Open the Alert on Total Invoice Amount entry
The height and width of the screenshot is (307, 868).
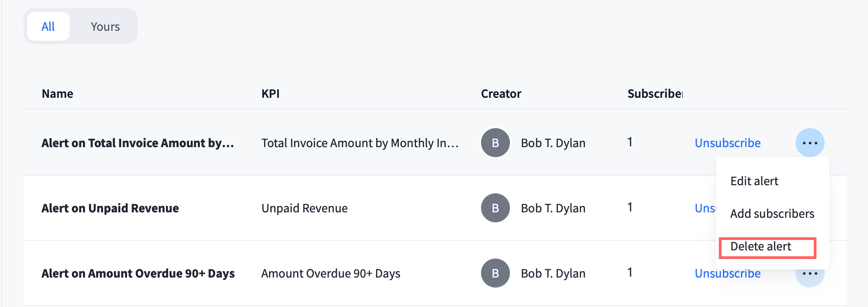[x=137, y=143]
